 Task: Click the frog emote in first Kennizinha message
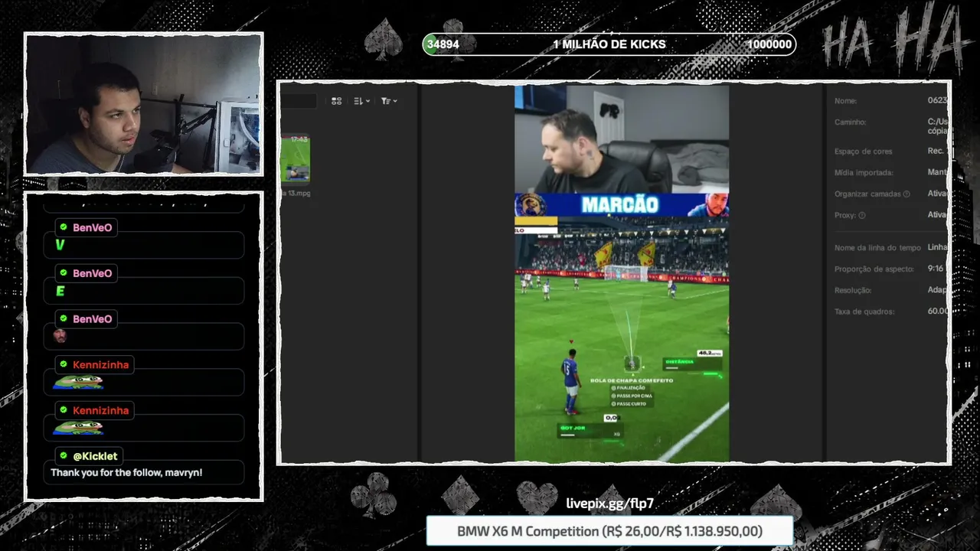pyautogui.click(x=77, y=382)
